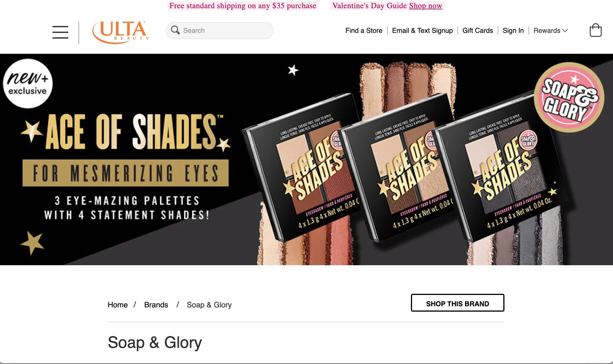Viewport: 613px width, 364px height.
Task: Click the Soap & Glory brand badge
Action: [x=569, y=97]
